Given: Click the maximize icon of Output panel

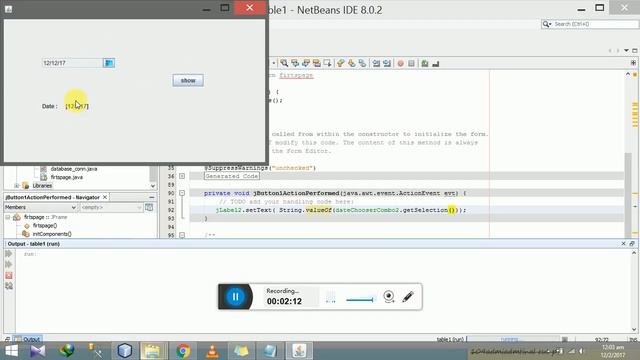Looking at the screenshot, I should (632, 244).
